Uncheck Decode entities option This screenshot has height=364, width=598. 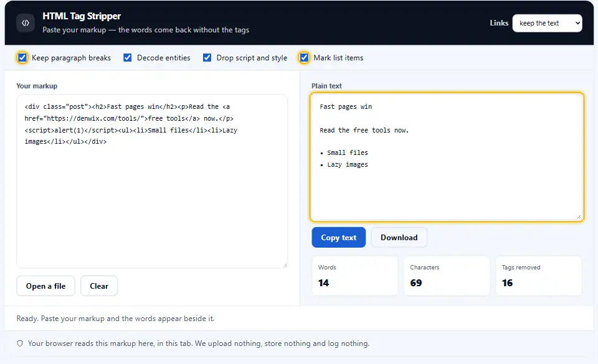point(127,57)
